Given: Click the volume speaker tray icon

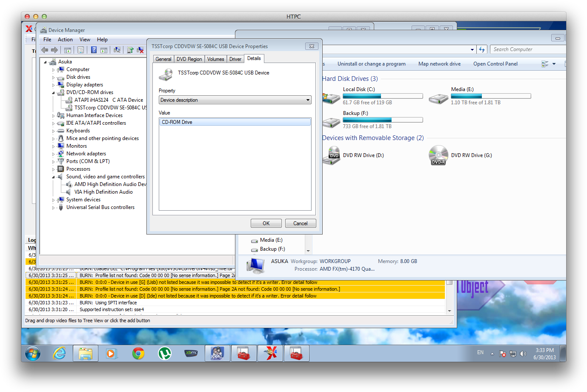Looking at the screenshot, I should [x=523, y=354].
